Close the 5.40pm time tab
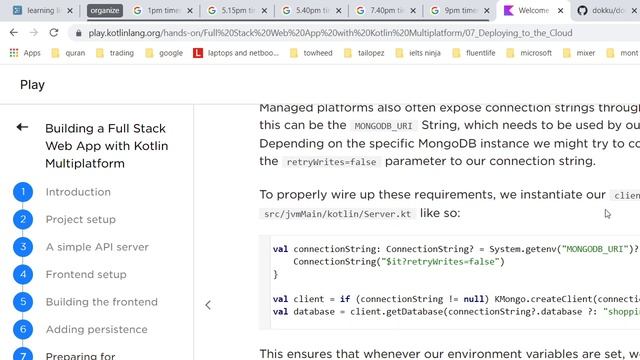Screen dimensions: 640x360 (339, 11)
